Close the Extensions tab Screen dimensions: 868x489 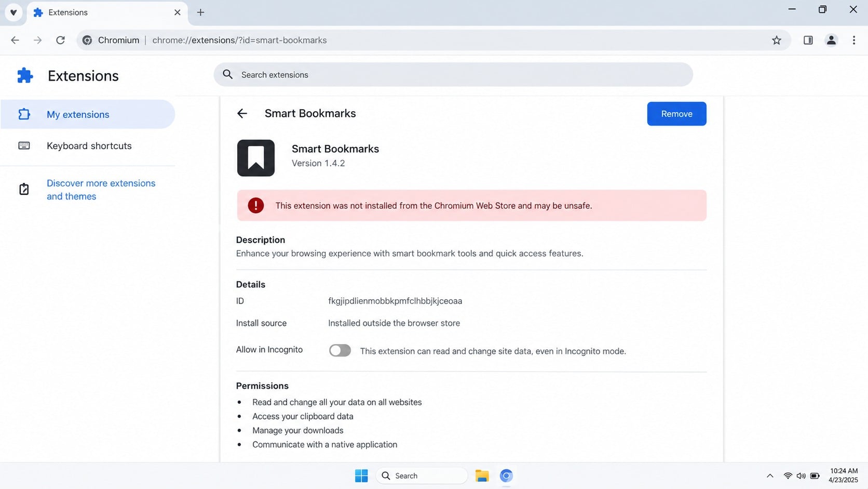click(177, 12)
